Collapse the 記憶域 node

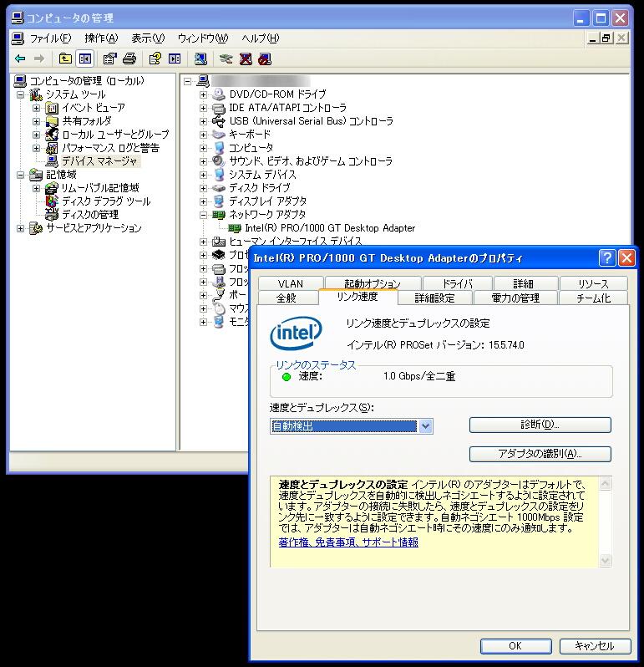coord(20,175)
